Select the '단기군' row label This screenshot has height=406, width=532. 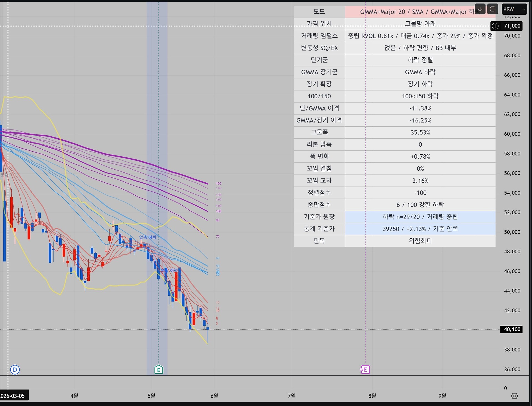click(x=319, y=60)
